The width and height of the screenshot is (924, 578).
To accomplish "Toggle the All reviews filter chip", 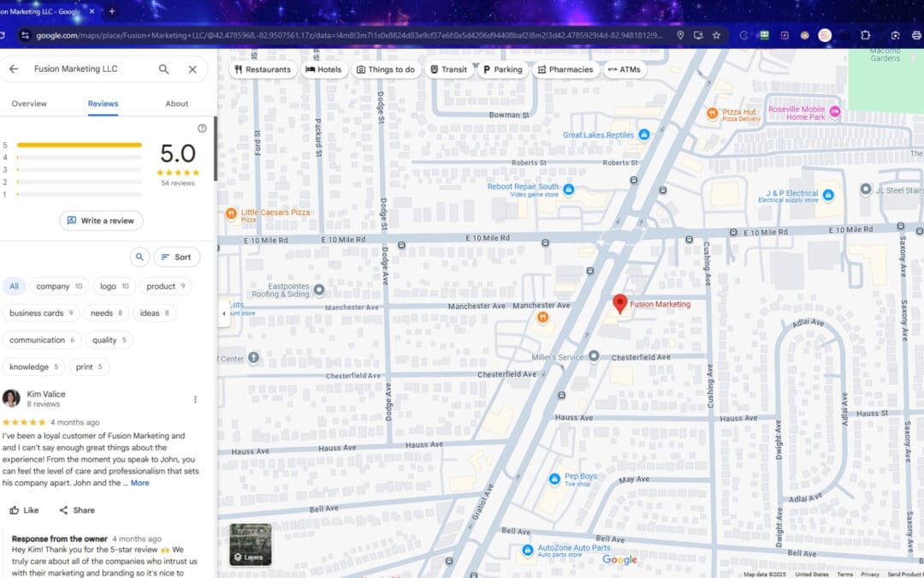I will (14, 286).
